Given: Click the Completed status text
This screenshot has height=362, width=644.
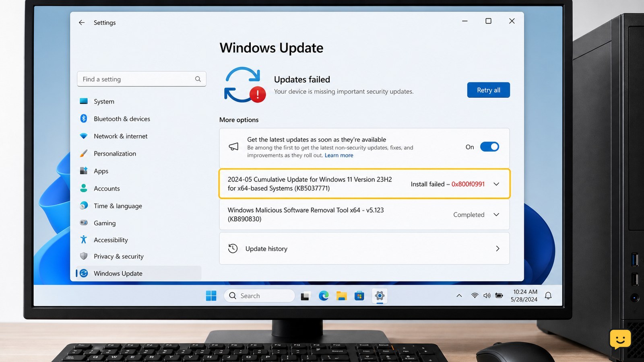Looking at the screenshot, I should coord(469,215).
